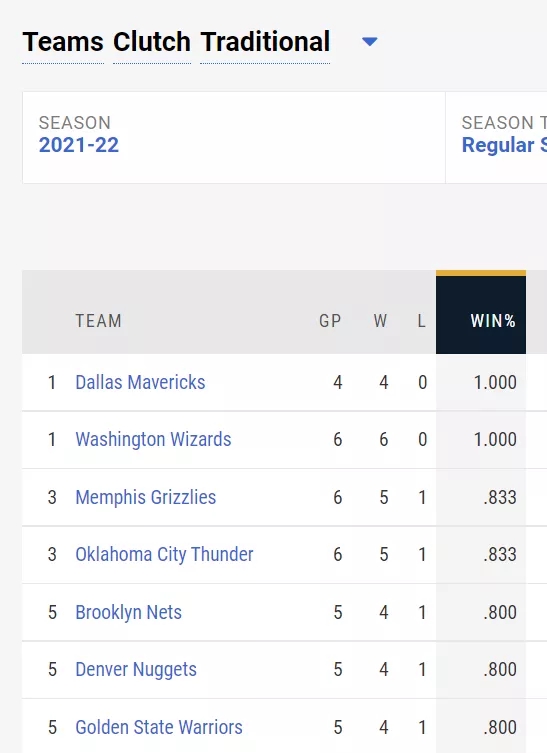The image size is (547, 753).
Task: Sort table by WIN% column
Action: click(481, 315)
